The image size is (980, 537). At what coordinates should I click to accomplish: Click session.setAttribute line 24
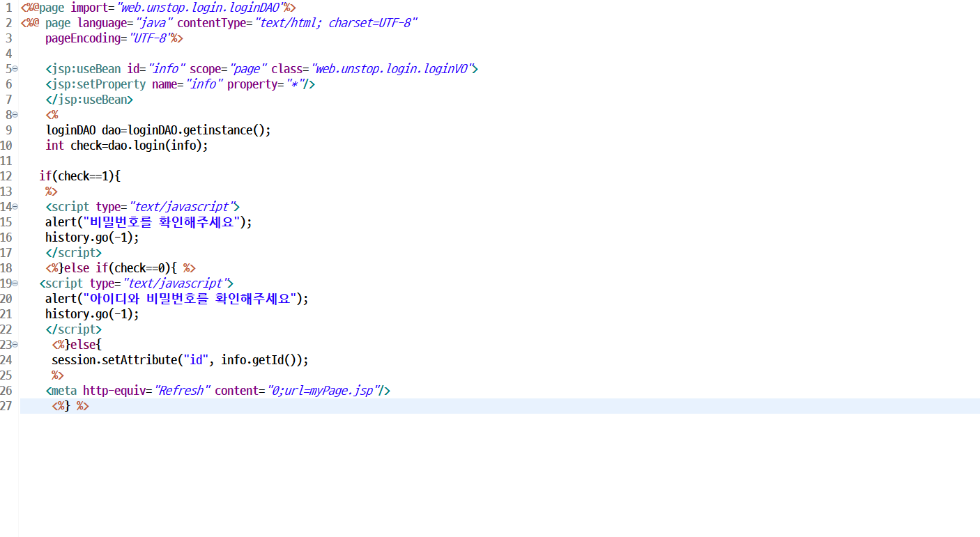click(180, 360)
